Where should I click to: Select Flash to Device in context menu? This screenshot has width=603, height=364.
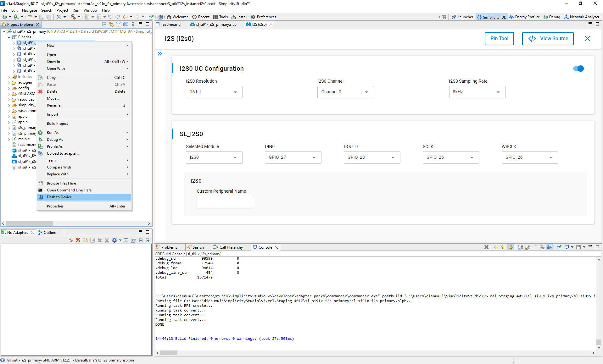pos(61,197)
